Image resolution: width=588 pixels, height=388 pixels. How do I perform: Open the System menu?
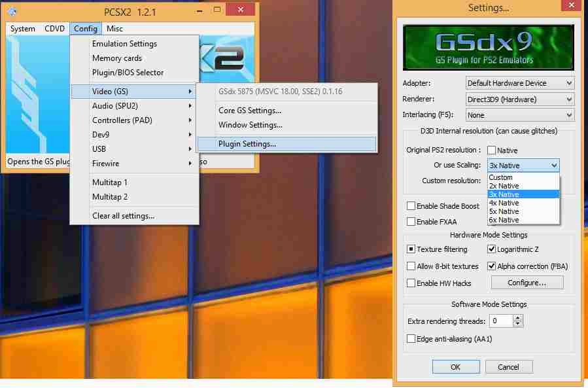point(22,28)
